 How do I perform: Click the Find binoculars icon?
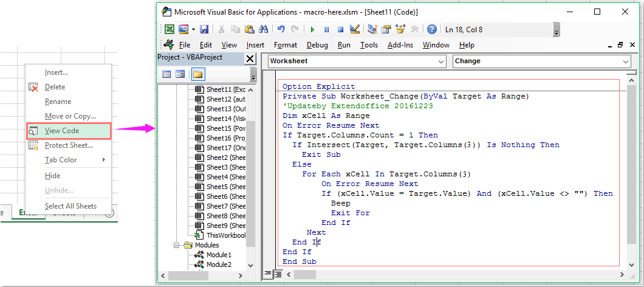263,29
